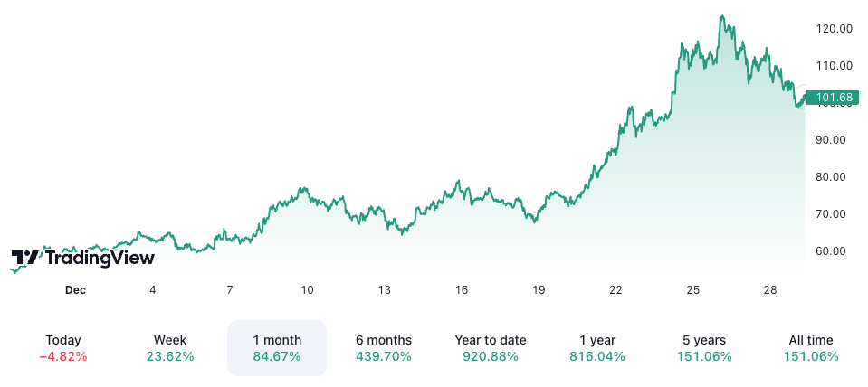Select the Today time range
868x387 pixels.
click(x=63, y=348)
